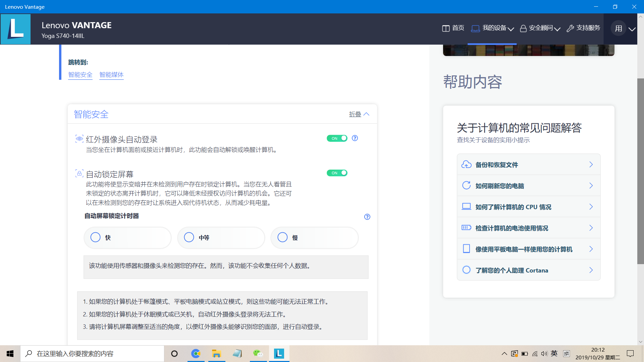Go to the 首页 tab
644x362 pixels.
click(453, 28)
